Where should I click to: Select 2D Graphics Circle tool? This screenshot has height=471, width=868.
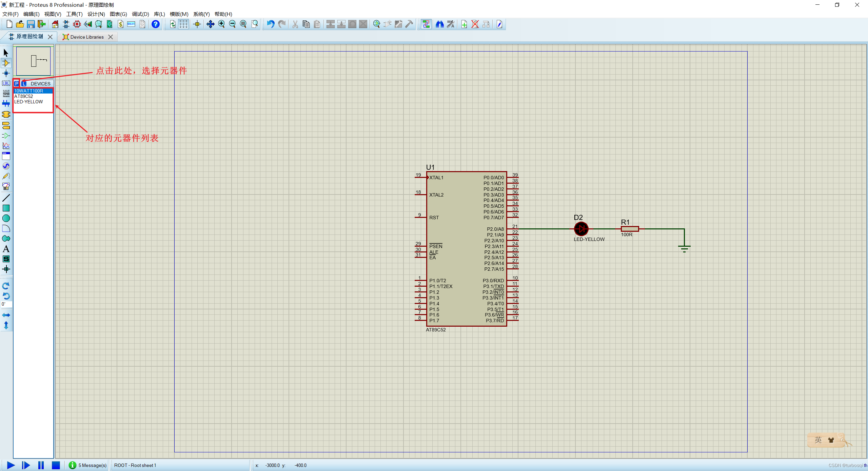click(6, 218)
